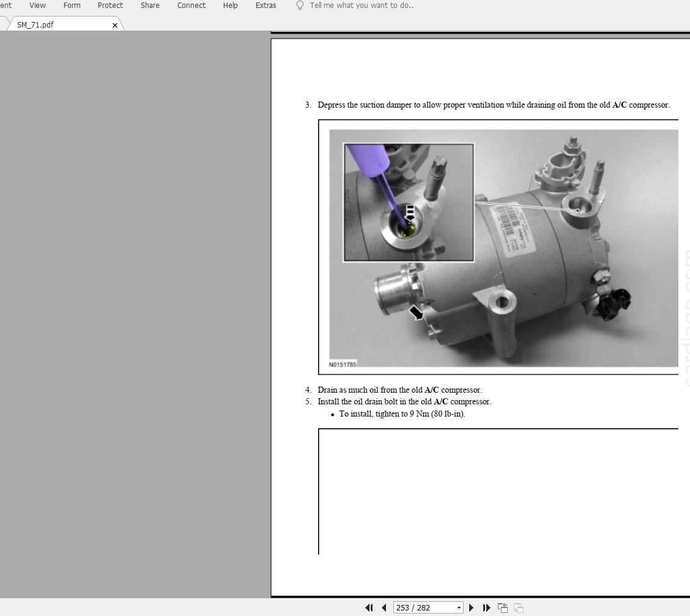
Task: Open the Help menu
Action: coord(230,6)
